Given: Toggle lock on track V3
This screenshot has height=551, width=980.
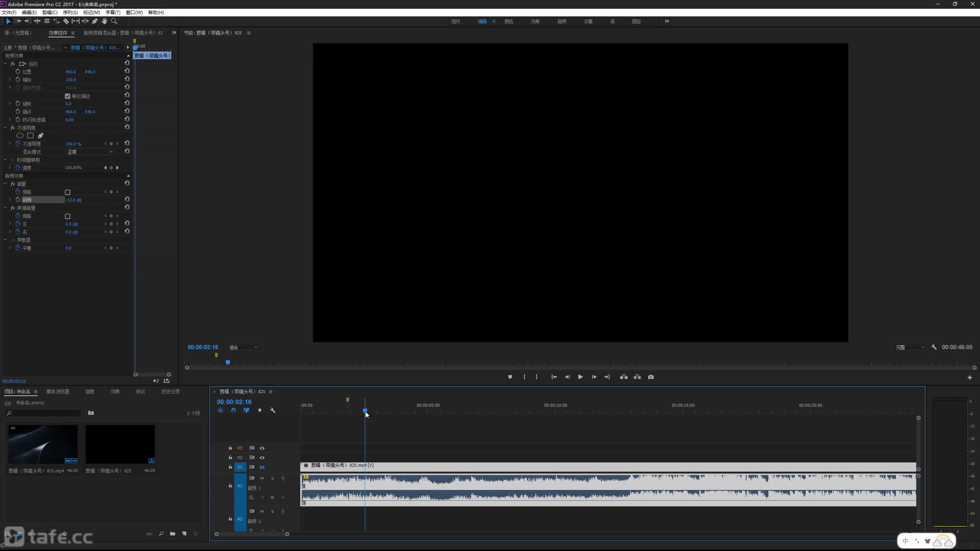Looking at the screenshot, I should click(x=230, y=448).
